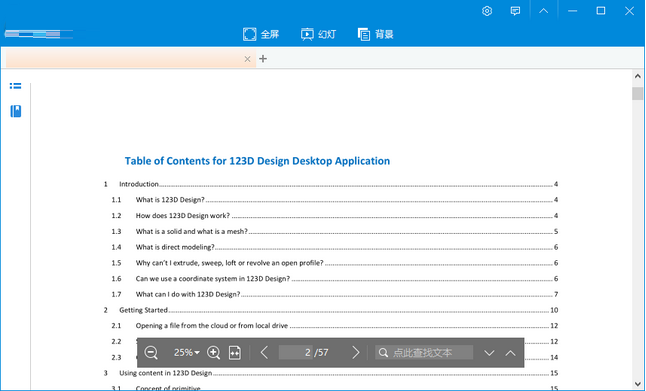
Task: Click the /57 total pages label
Action: pyautogui.click(x=321, y=353)
